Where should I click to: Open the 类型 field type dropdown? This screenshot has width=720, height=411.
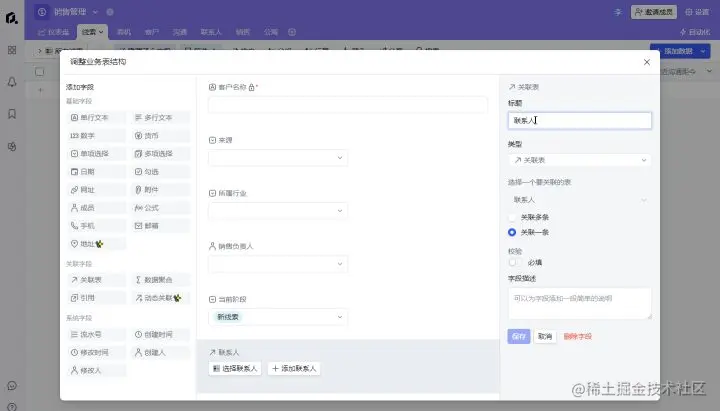(579, 160)
